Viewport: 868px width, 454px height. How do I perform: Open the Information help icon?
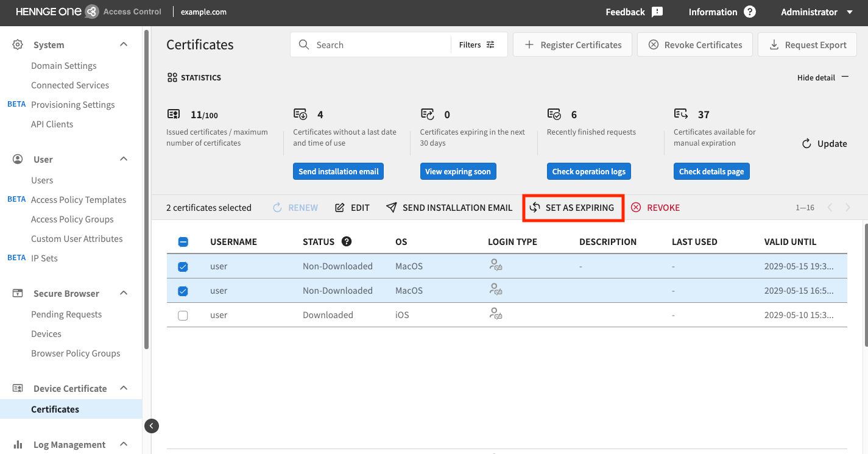pyautogui.click(x=750, y=12)
